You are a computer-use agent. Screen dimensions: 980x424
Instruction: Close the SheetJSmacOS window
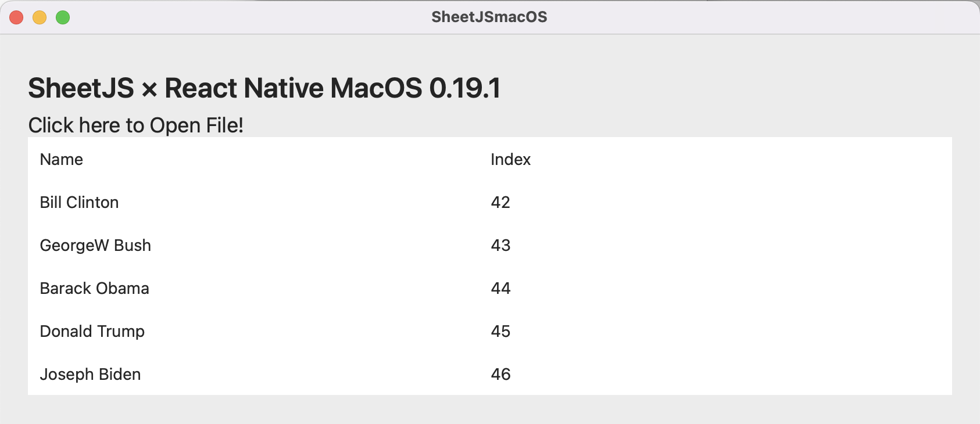[x=16, y=17]
